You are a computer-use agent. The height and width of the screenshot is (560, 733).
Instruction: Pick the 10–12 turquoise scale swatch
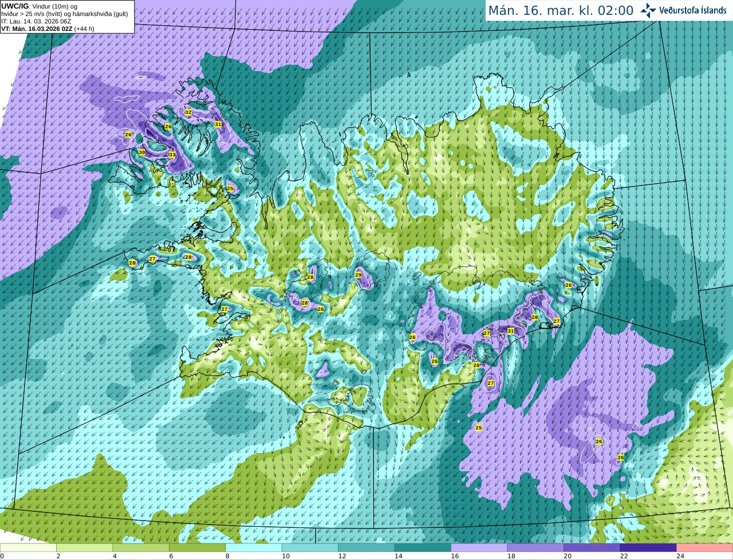click(x=310, y=547)
